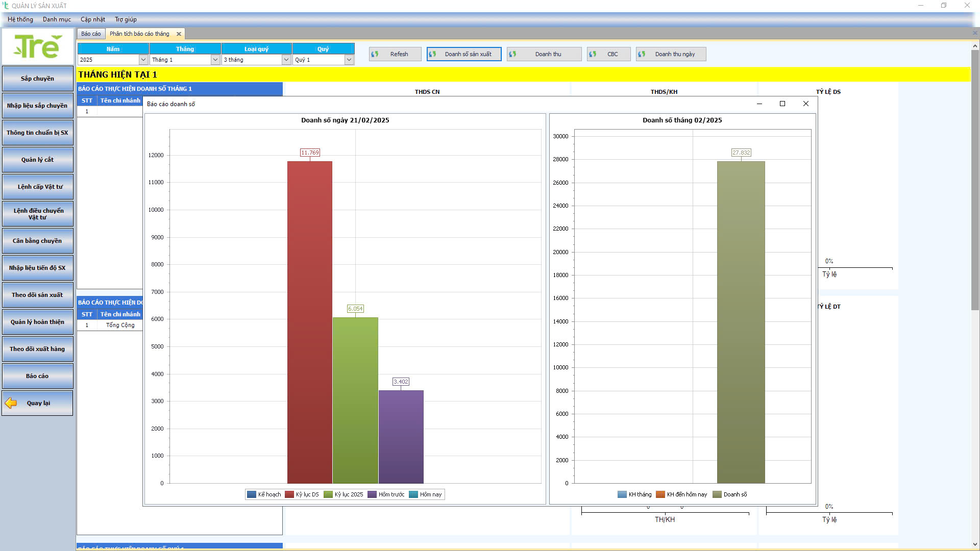
Task: Open the Tháng 1 dropdown
Action: 215,60
